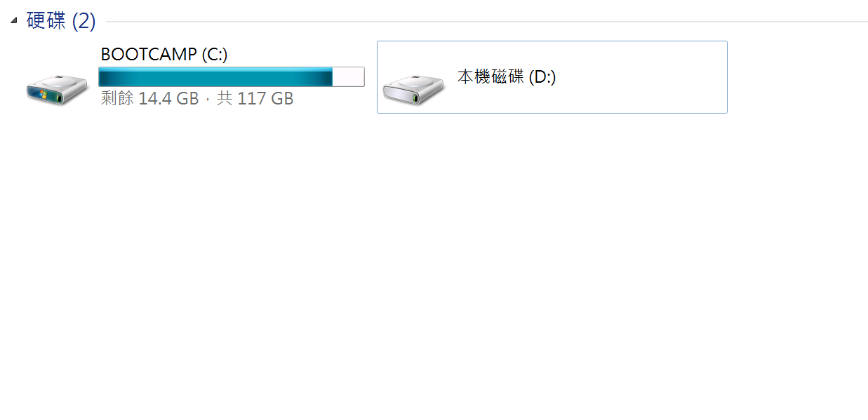Collapse the 硬碟 group with the triangle
868x420 pixels.
coord(14,21)
